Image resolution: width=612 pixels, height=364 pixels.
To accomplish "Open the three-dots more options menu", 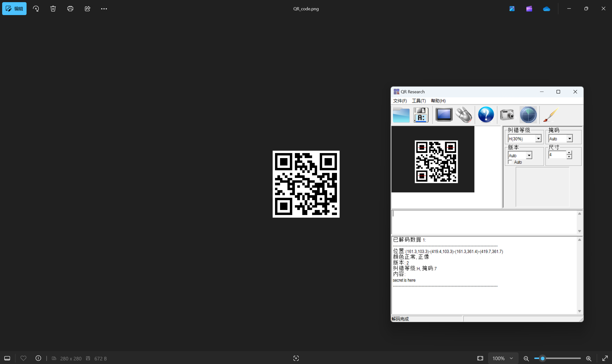I will point(104,9).
